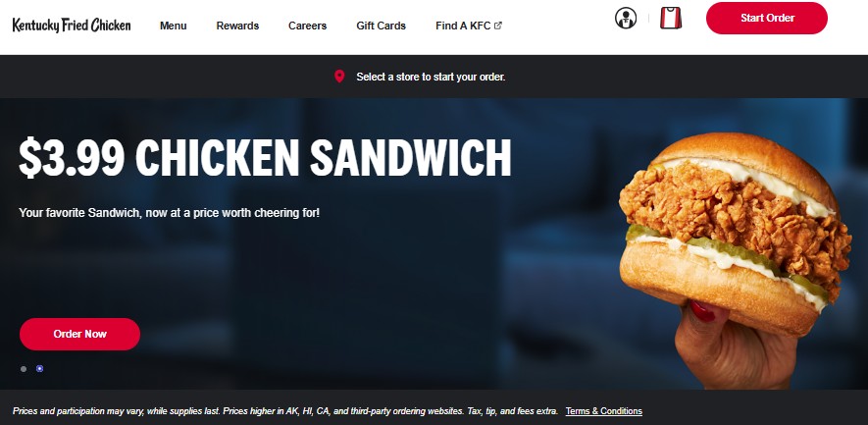Open the Careers navigation link

pyautogui.click(x=307, y=26)
